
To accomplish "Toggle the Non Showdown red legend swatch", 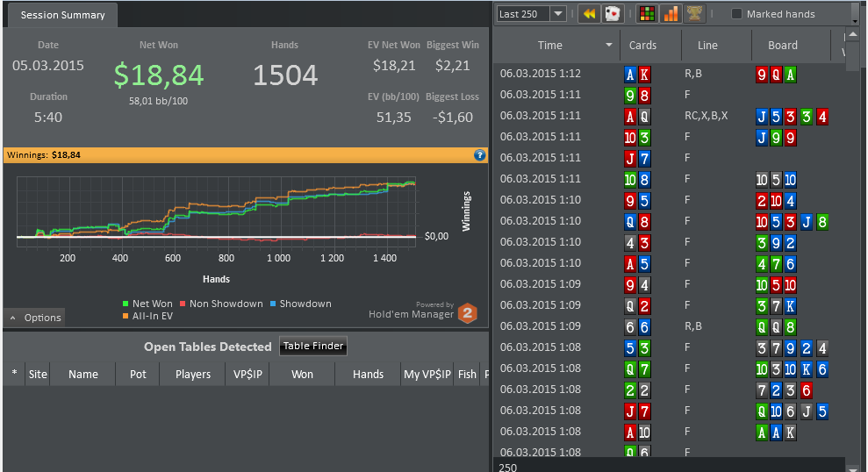I will (x=183, y=304).
